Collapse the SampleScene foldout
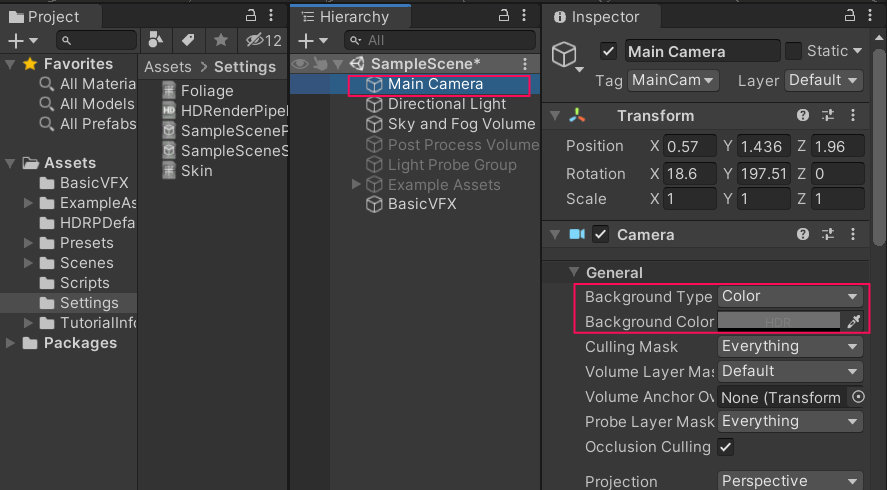 tap(338, 64)
